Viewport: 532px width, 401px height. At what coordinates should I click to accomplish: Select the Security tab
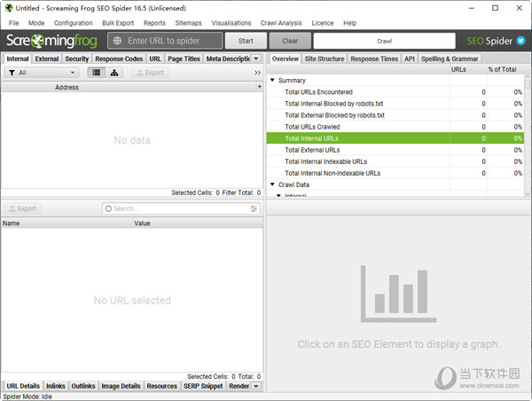[77, 59]
